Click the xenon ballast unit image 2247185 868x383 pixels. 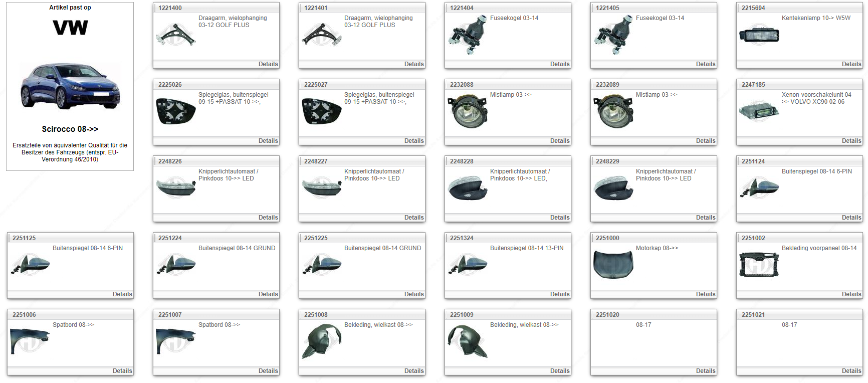[759, 110]
